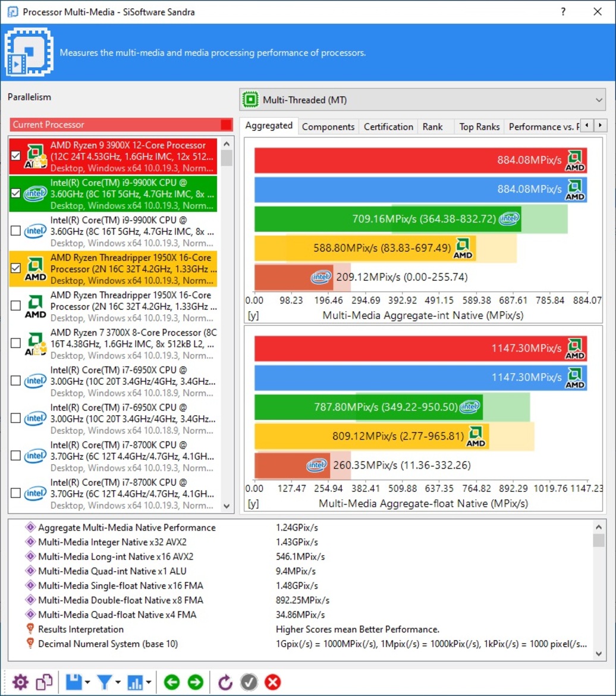Viewport: 616px width, 696px height.
Task: Click Intel logo on 260.35MPix/s bar
Action: click(317, 465)
